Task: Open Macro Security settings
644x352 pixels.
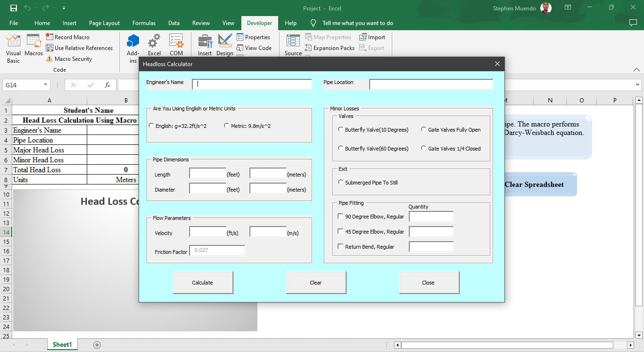Action: 69,59
